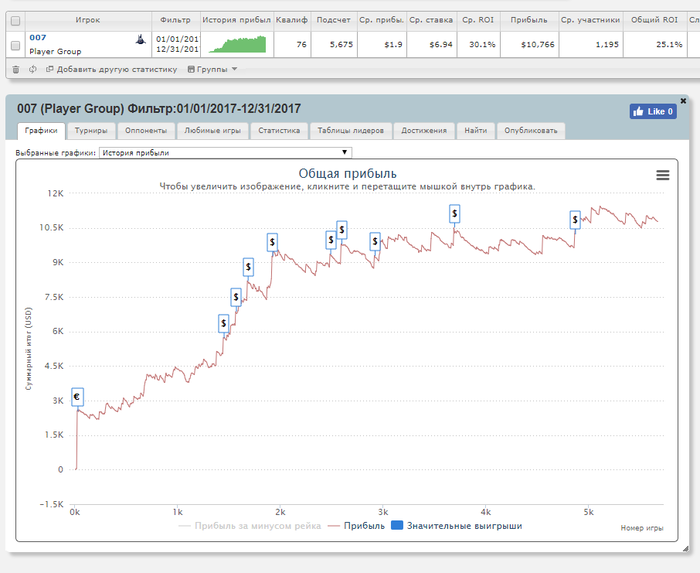This screenshot has width=700, height=573.
Task: Click the 25.1% total ROI cell
Action: 654,44
